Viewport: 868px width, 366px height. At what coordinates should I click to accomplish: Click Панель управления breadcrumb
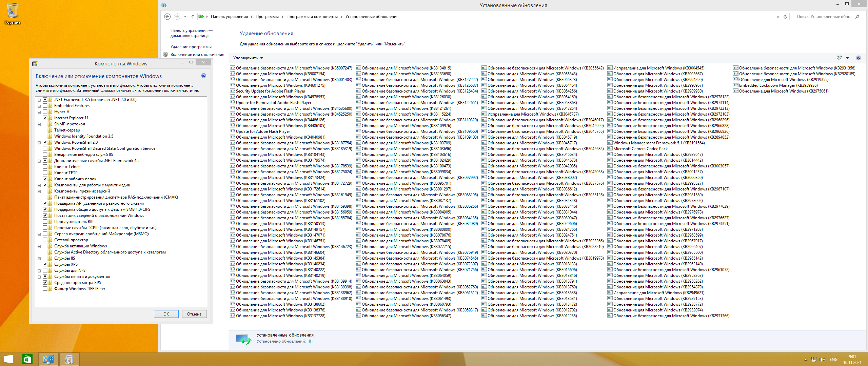coord(229,17)
